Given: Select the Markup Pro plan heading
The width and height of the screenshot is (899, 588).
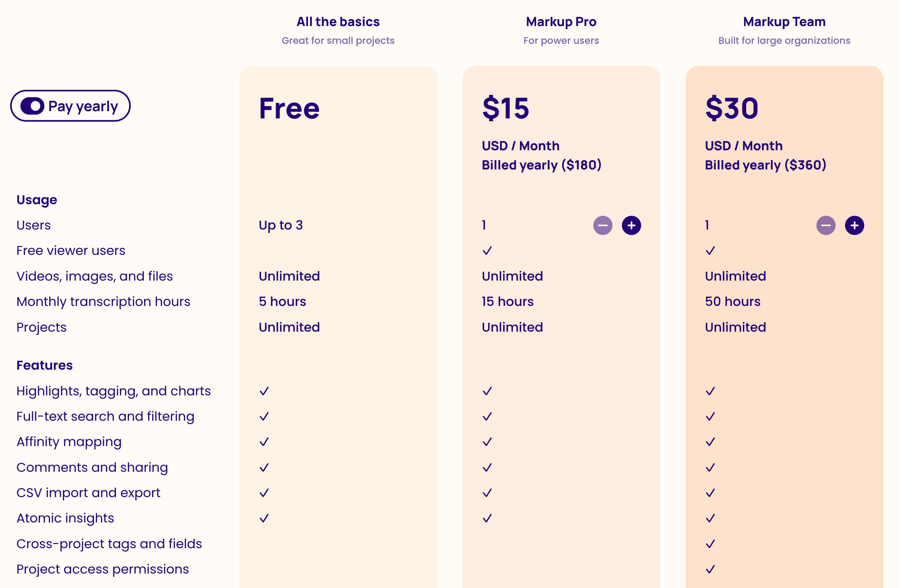Looking at the screenshot, I should (x=561, y=22).
